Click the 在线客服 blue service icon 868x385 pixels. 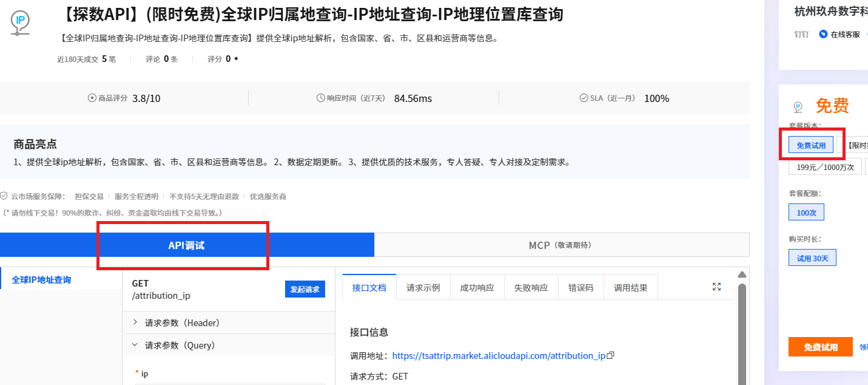823,34
